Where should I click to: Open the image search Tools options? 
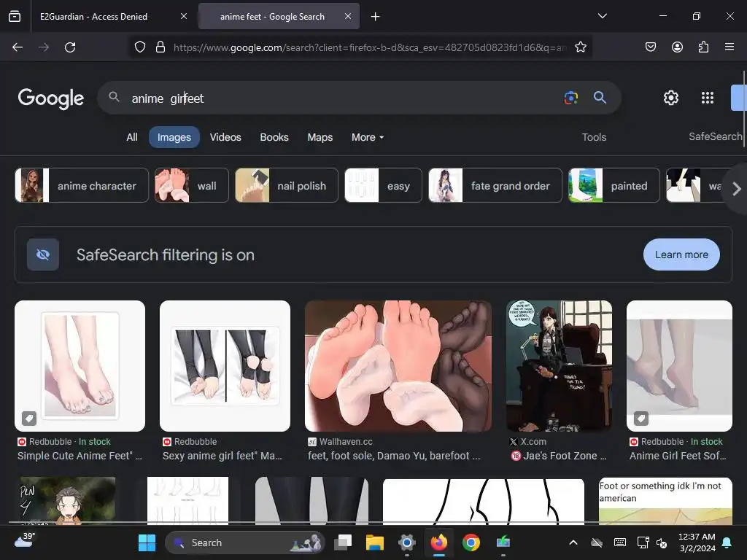pos(594,137)
